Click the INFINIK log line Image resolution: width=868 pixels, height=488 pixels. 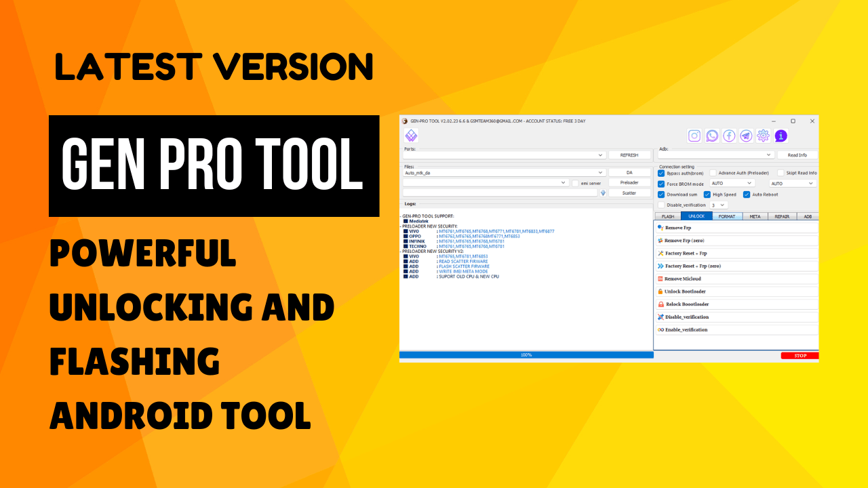pyautogui.click(x=454, y=241)
